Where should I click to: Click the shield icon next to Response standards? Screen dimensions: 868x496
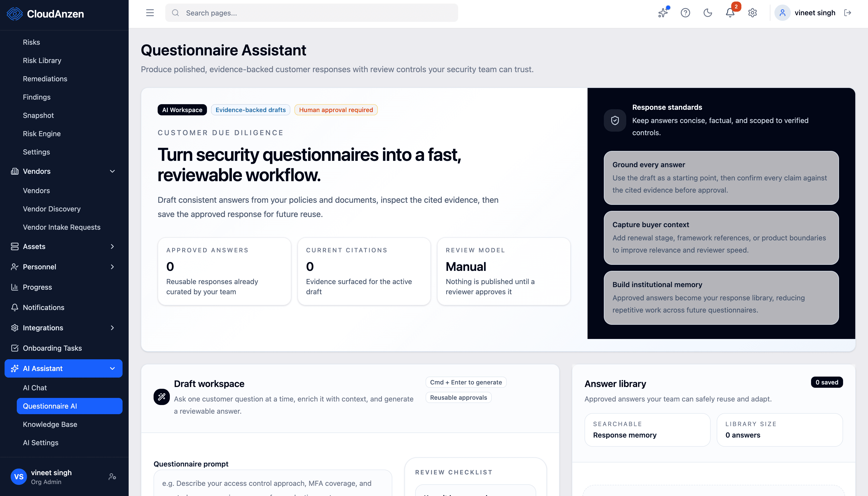(615, 120)
